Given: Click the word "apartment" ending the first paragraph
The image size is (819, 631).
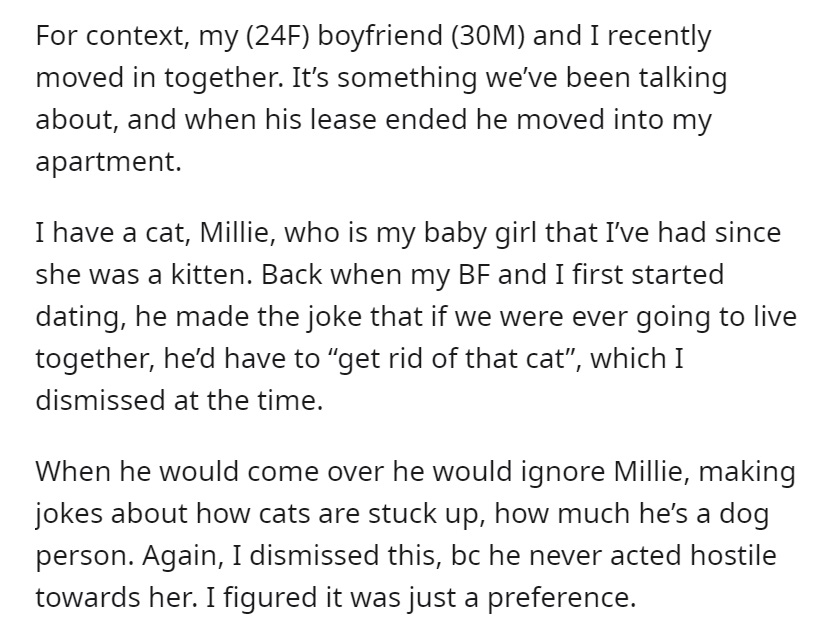Looking at the screenshot, I should click(105, 161).
